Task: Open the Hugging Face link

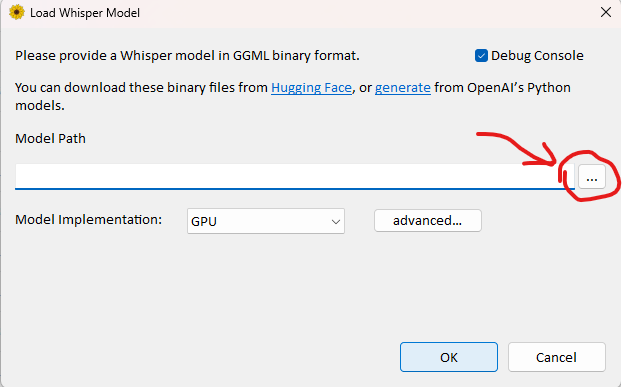Action: 311,88
